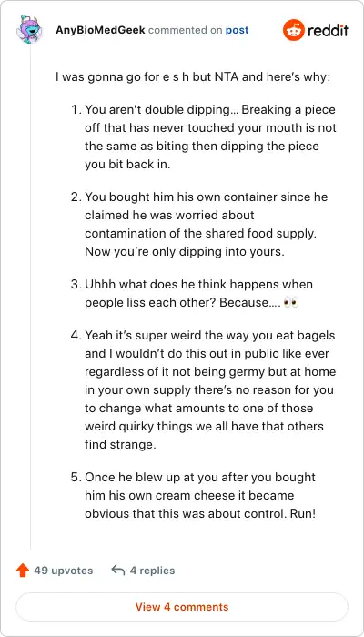The image size is (364, 637).
Task: Open the AnyBioMedGeek username profile link
Action: [x=100, y=30]
